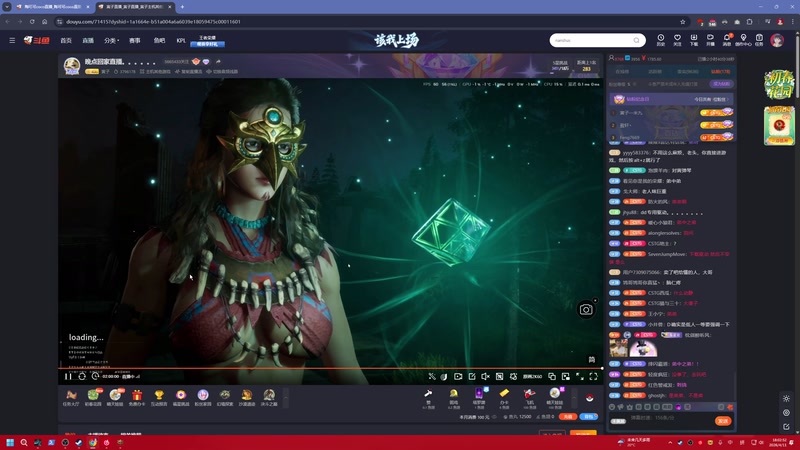
Task: Click the 成为钻粉 button
Action: click(x=721, y=84)
